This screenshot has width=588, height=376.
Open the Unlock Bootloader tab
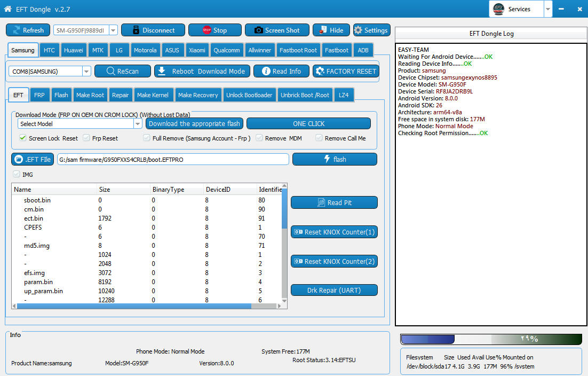249,95
